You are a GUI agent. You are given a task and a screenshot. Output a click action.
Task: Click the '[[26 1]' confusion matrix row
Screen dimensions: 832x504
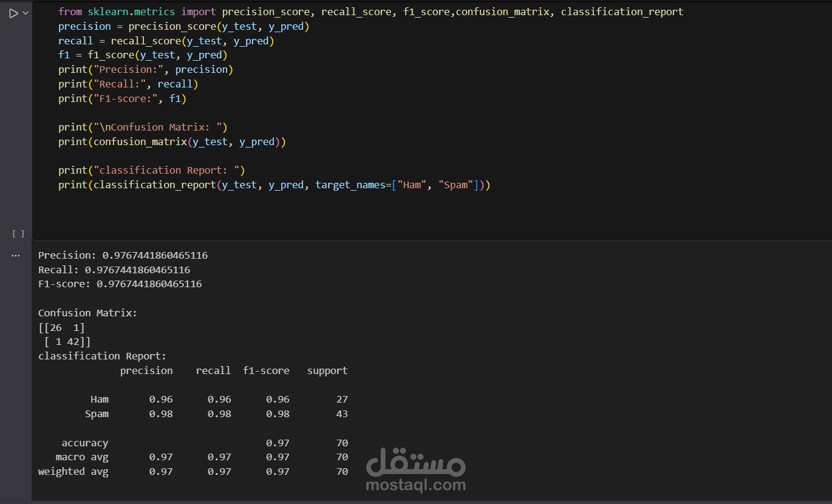61,327
